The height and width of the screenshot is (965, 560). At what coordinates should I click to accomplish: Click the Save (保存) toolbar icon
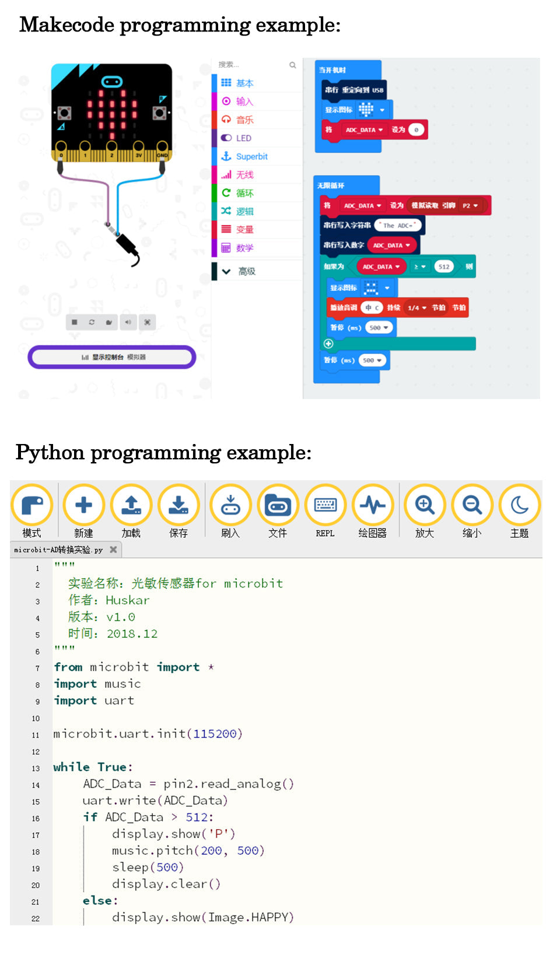pyautogui.click(x=178, y=505)
